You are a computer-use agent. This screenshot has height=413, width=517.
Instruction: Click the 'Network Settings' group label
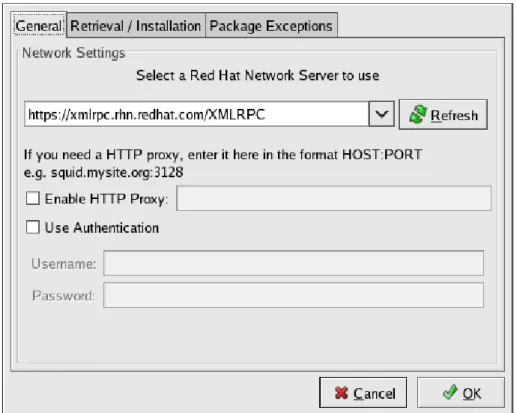pos(74,53)
